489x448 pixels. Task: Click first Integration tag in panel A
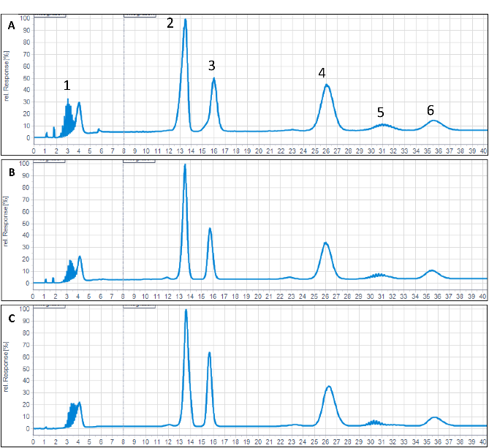click(x=50, y=14)
